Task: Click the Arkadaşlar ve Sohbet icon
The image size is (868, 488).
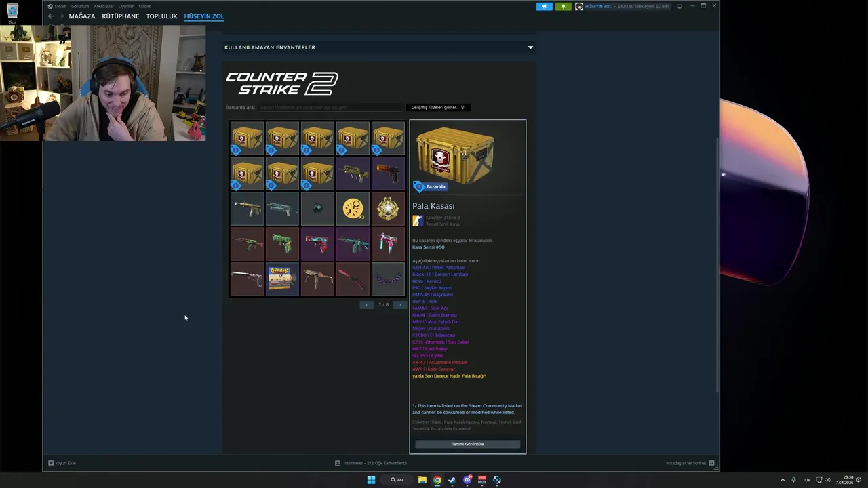Action: pos(711,463)
